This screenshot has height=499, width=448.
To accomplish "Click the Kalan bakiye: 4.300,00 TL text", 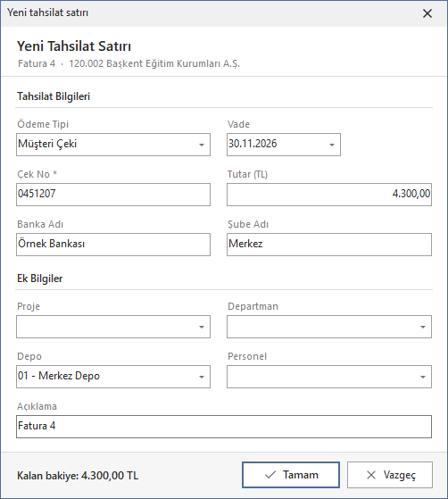I will pyautogui.click(x=78, y=476).
